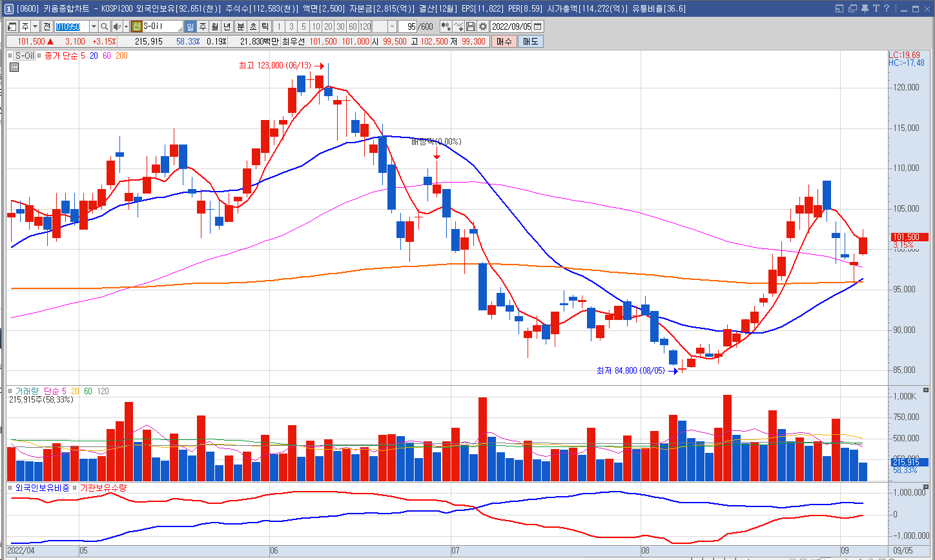Click the current price tag 101,500 on axis

click(909, 237)
